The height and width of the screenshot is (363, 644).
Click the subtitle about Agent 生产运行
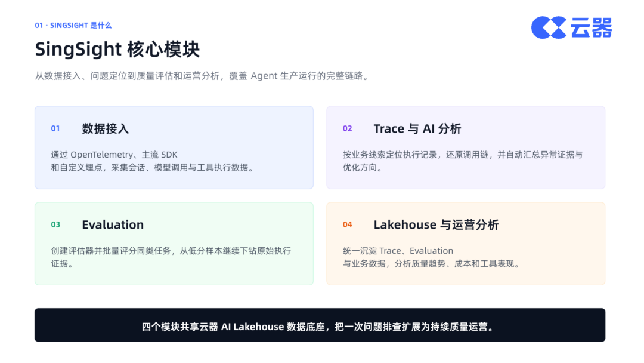point(202,76)
